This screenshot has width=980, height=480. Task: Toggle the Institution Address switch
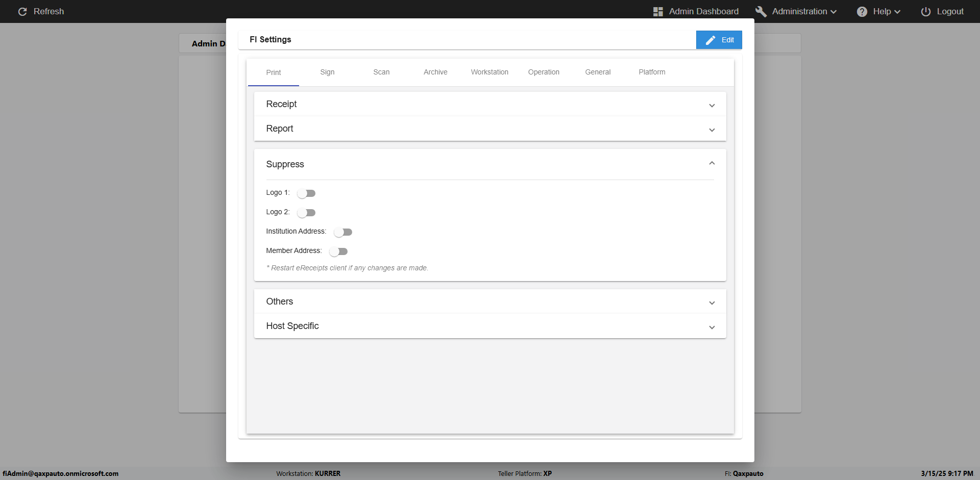click(x=343, y=232)
